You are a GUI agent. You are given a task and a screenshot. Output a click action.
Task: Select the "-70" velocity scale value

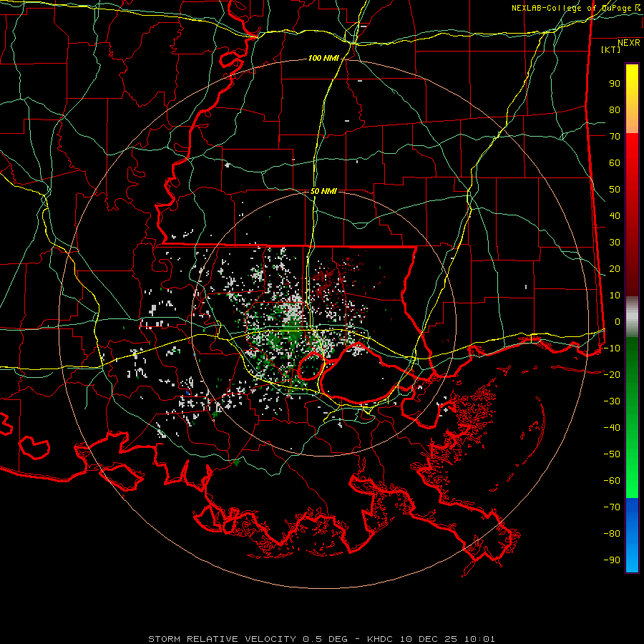[612, 507]
